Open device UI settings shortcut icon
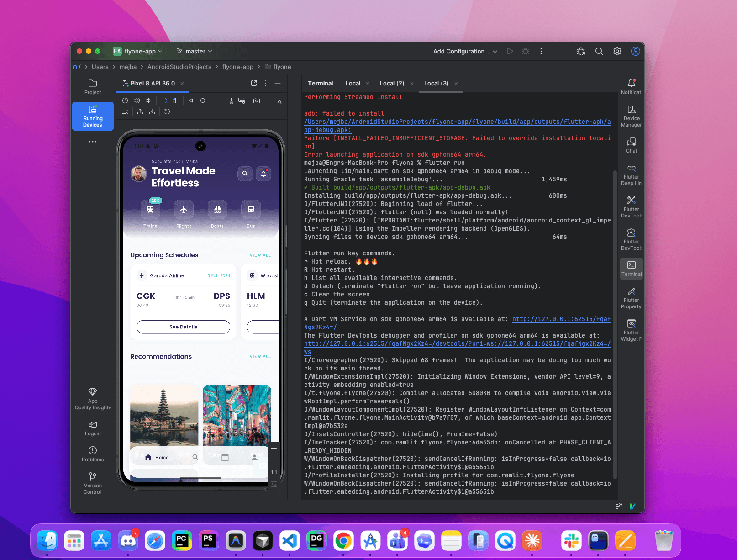 tap(230, 100)
